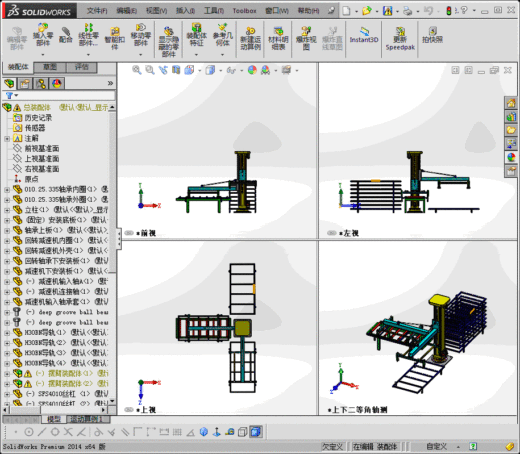Open the 视图(V) menu

[x=156, y=11]
